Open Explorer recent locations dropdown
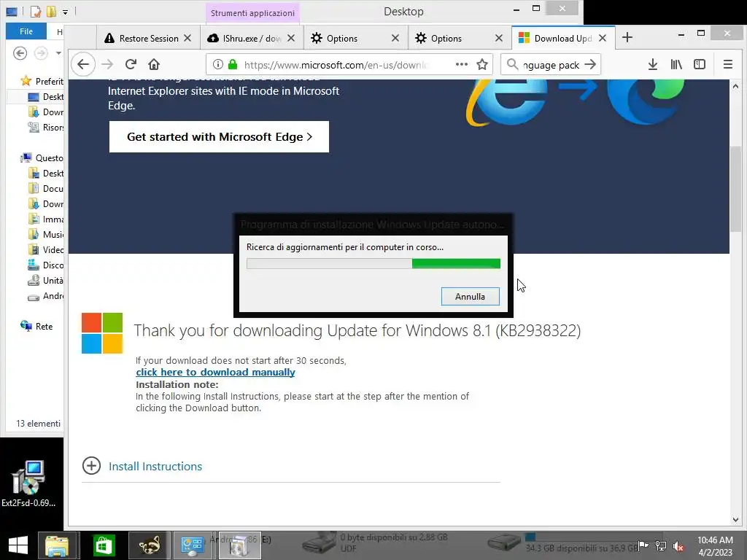The image size is (747, 560). [58, 52]
